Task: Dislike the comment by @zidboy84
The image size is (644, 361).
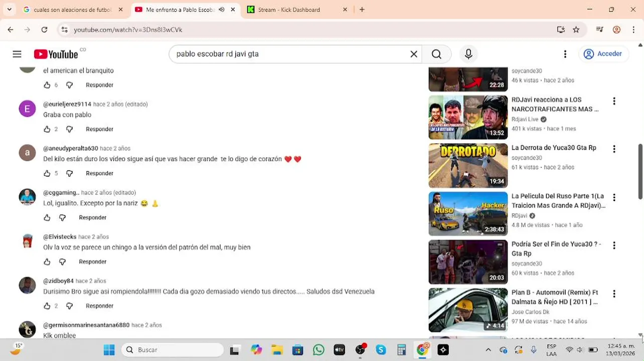Action: click(70, 306)
